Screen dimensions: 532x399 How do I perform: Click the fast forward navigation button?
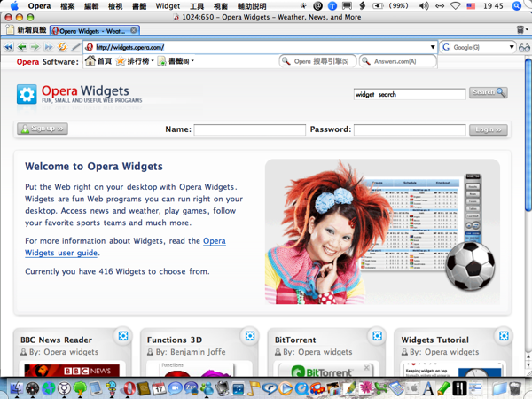(49, 47)
